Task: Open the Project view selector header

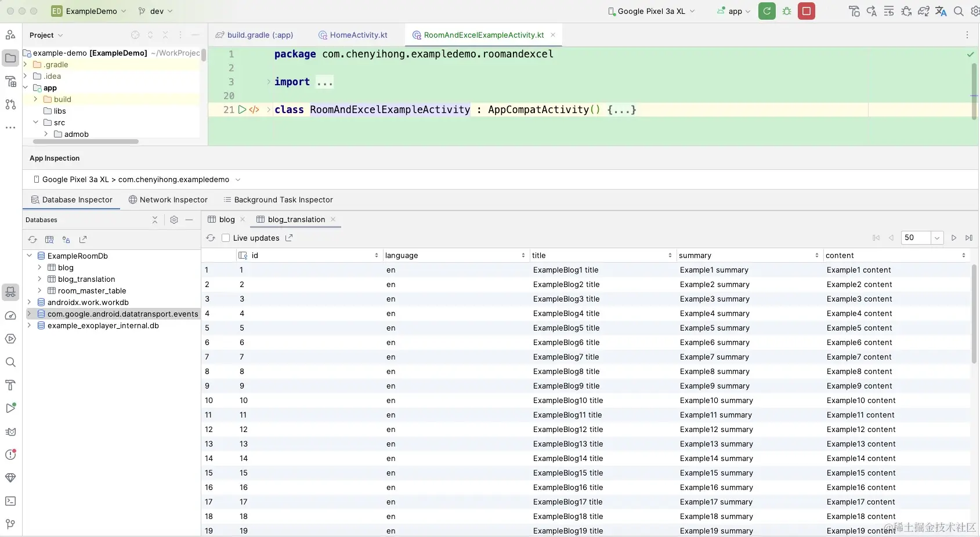Action: [x=46, y=35]
